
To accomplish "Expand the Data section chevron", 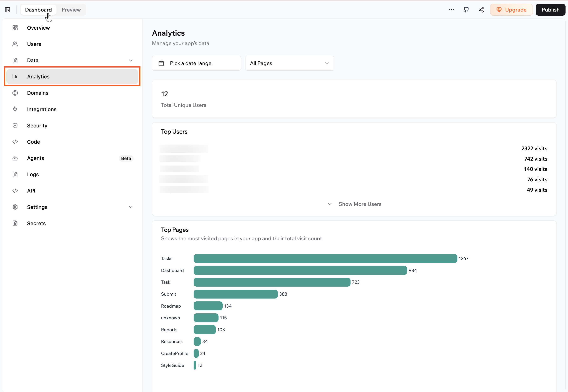I will pos(131,60).
